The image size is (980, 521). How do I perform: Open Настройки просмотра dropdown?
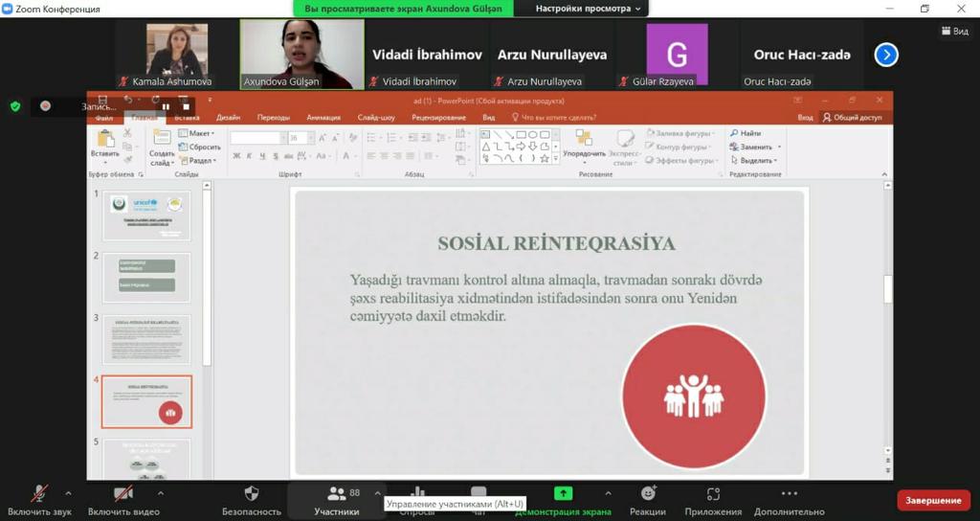click(x=589, y=9)
